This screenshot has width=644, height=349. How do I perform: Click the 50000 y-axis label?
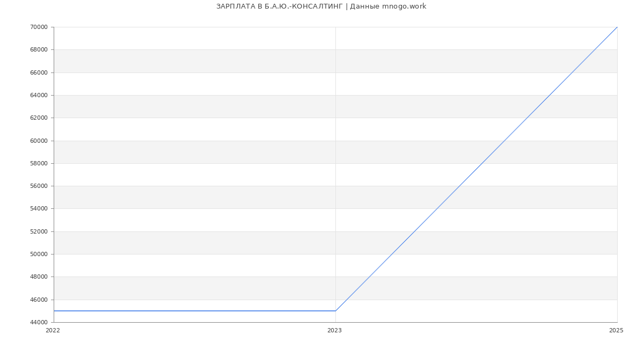39,255
